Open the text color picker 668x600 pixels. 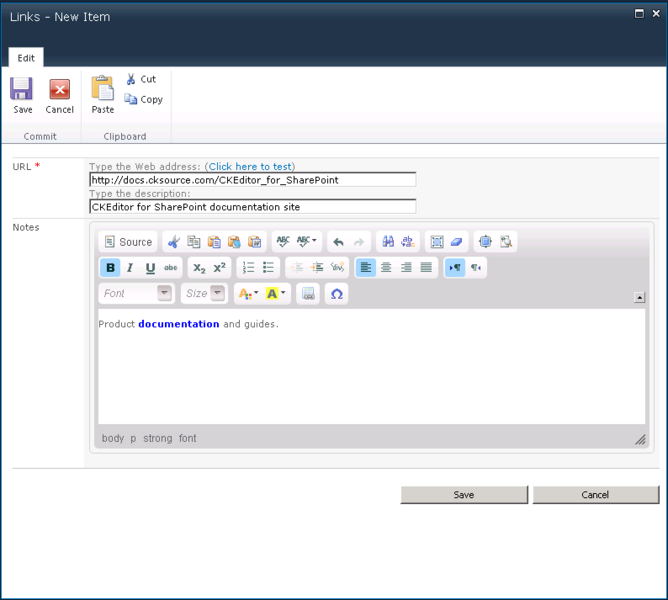[x=248, y=294]
